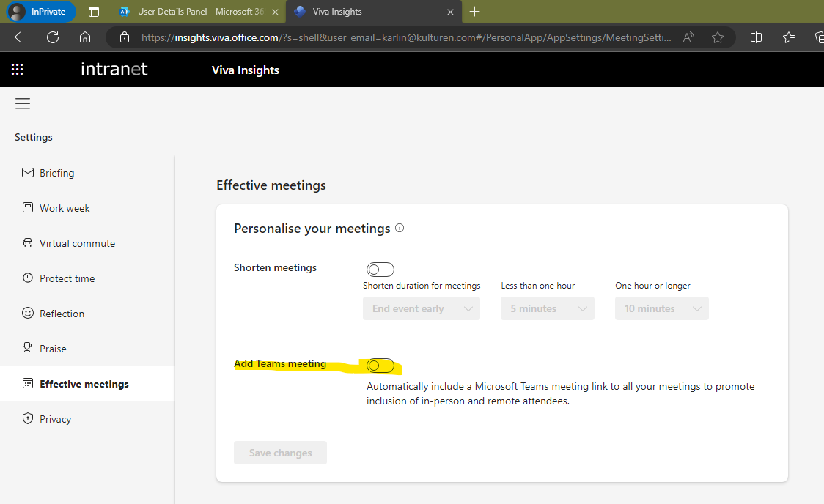
Task: Click the info icon beside Personalise your meetings
Action: click(x=400, y=228)
